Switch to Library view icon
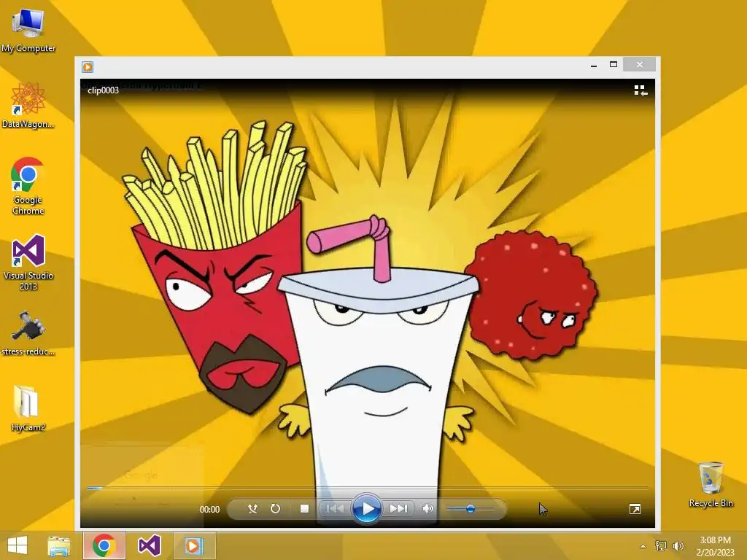Viewport: 747px width, 560px height. click(x=640, y=90)
